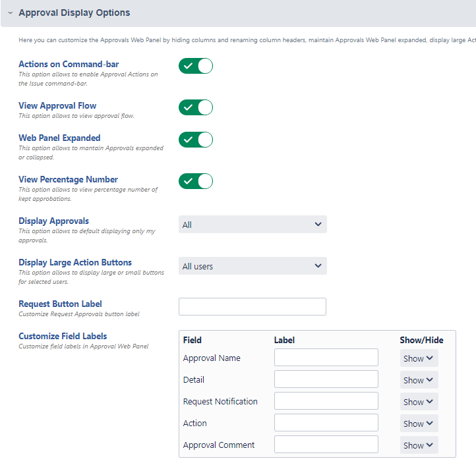The height and width of the screenshot is (467, 476).
Task: Collapse the Approval Display Options section
Action: click(11, 13)
